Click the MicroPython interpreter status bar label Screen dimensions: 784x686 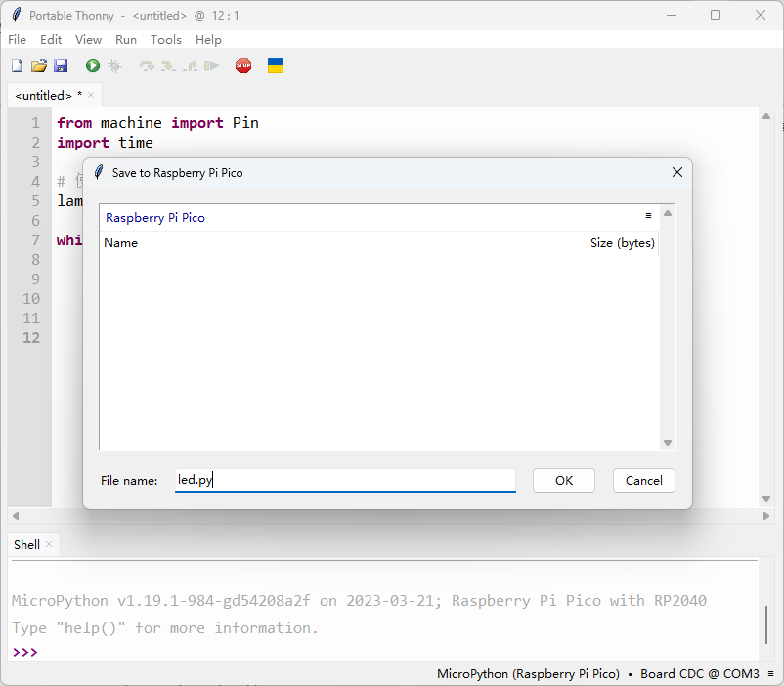[x=528, y=674]
